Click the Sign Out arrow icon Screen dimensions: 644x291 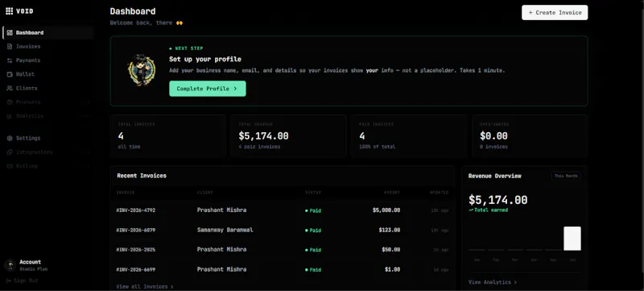[9, 281]
